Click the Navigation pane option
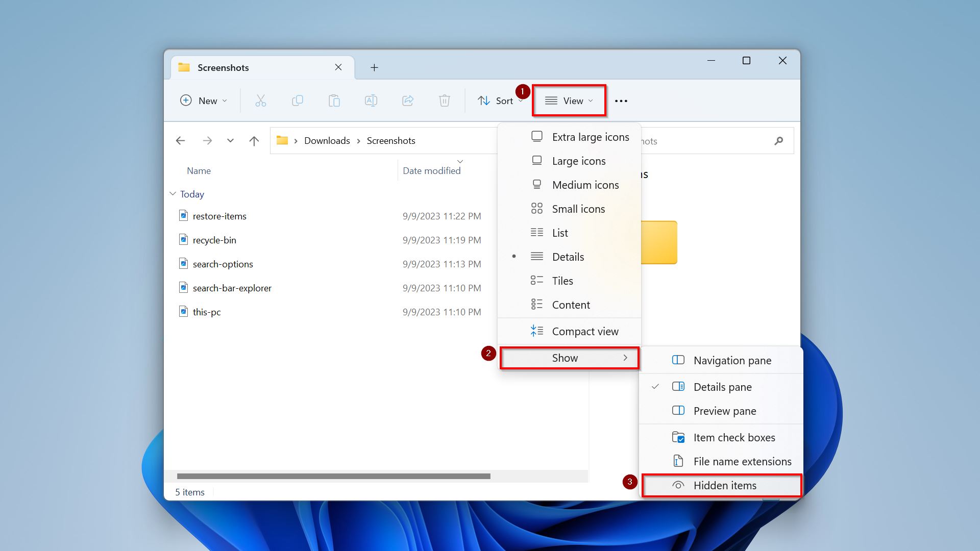Image resolution: width=980 pixels, height=551 pixels. pyautogui.click(x=733, y=360)
